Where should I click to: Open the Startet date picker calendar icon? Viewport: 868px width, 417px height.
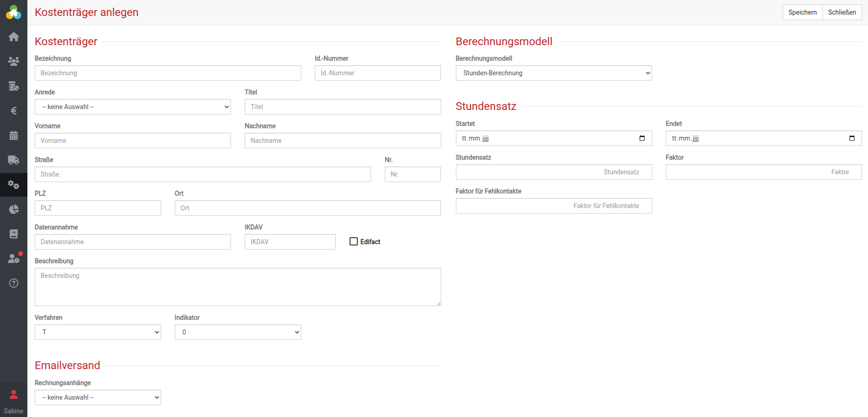(x=642, y=138)
